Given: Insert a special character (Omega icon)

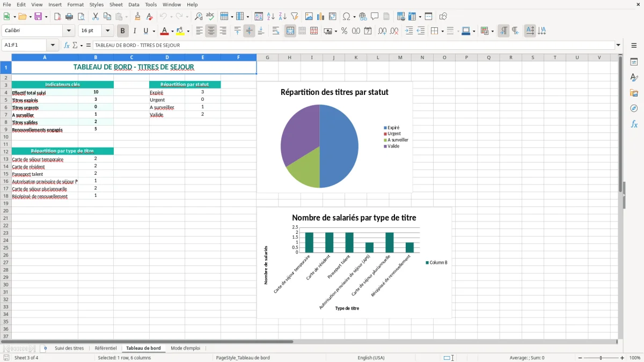Looking at the screenshot, I should pyautogui.click(x=346, y=17).
